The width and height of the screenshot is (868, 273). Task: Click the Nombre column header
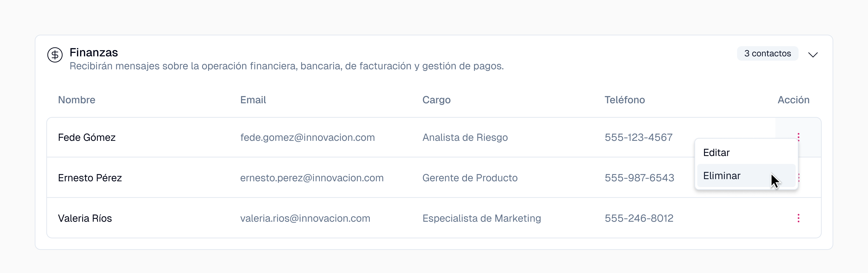pos(76,100)
